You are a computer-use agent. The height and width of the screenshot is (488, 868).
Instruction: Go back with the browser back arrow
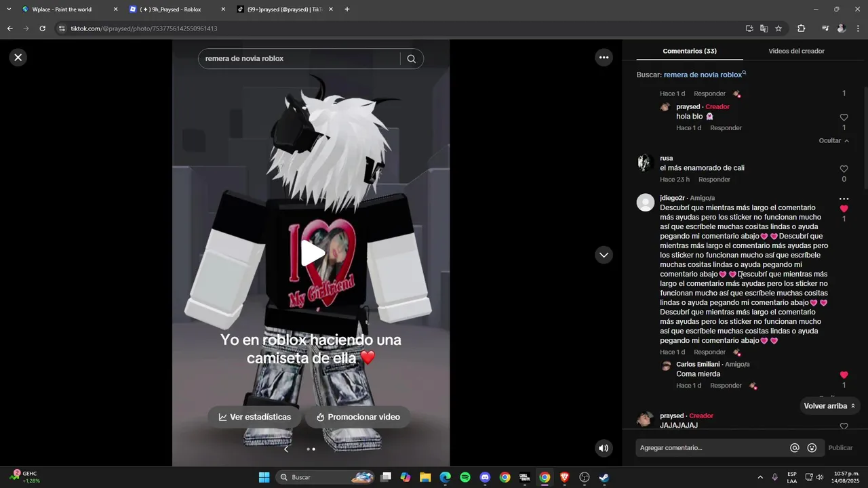pos(9,28)
